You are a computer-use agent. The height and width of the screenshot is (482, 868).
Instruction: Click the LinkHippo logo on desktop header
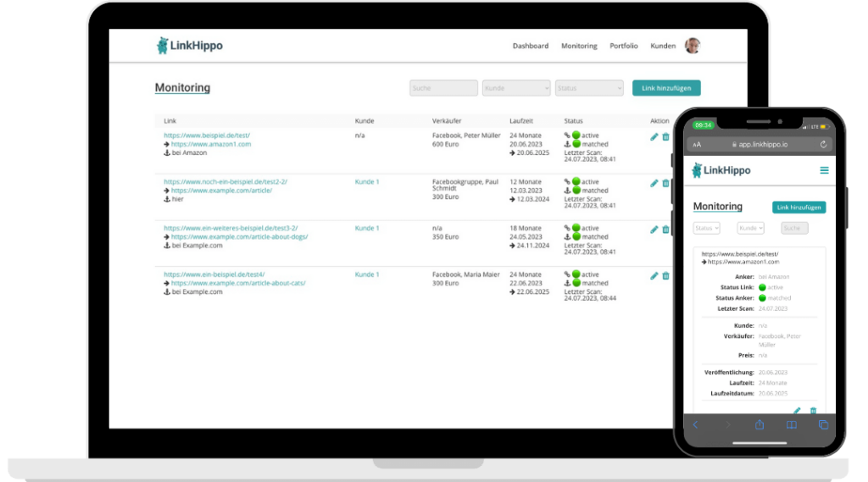[x=190, y=46]
